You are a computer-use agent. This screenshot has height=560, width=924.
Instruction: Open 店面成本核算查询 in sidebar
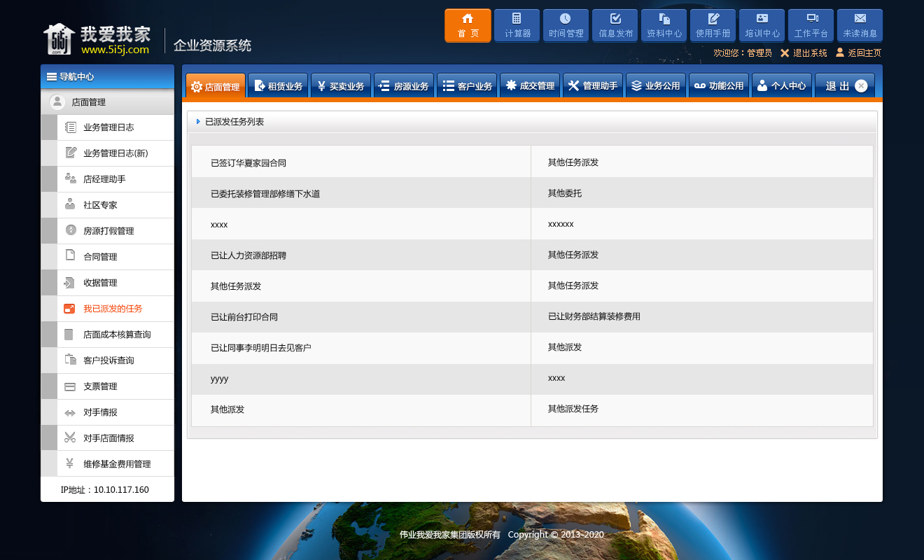(107, 335)
